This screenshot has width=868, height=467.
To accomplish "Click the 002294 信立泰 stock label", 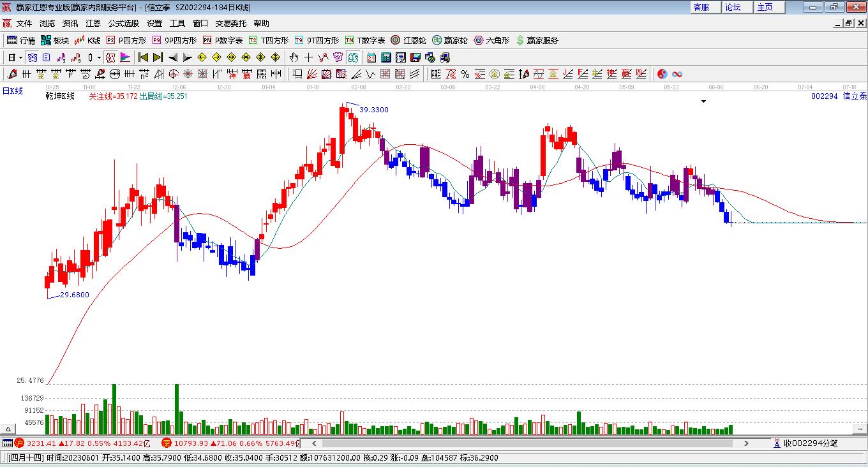I will 839,96.
